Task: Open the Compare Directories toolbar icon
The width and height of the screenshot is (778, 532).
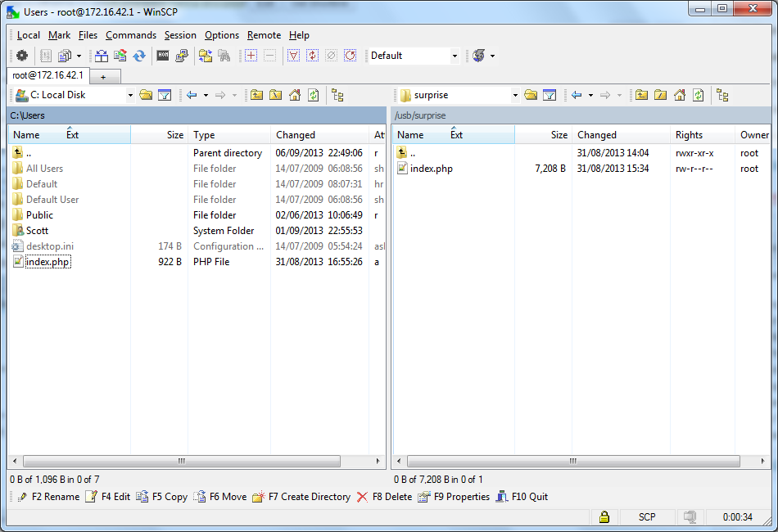Action: pyautogui.click(x=102, y=56)
